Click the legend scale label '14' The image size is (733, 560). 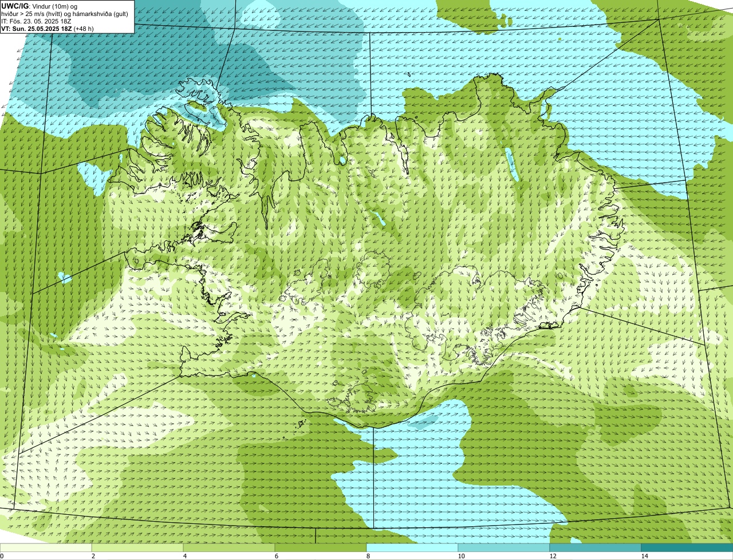click(644, 556)
